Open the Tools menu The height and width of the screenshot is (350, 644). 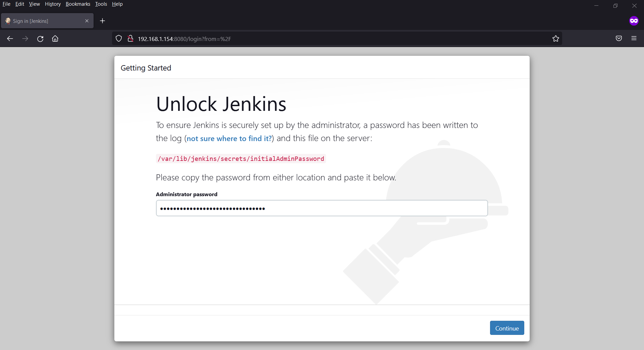coord(101,4)
